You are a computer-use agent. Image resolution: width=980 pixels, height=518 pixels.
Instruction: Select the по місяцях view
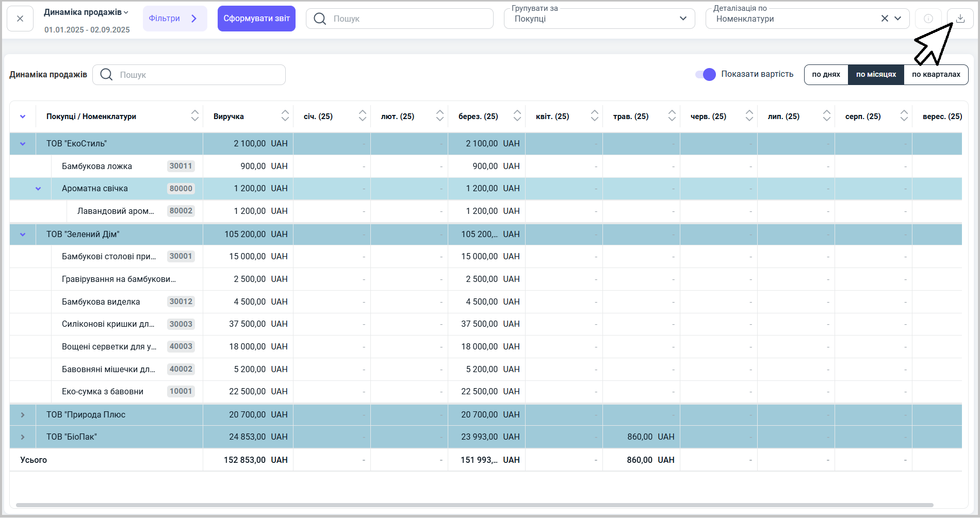(x=876, y=74)
